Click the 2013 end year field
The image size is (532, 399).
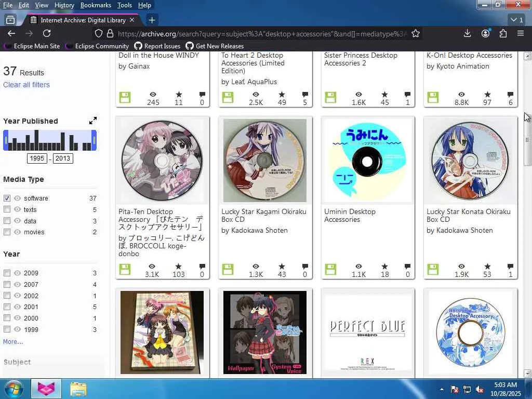click(x=63, y=158)
